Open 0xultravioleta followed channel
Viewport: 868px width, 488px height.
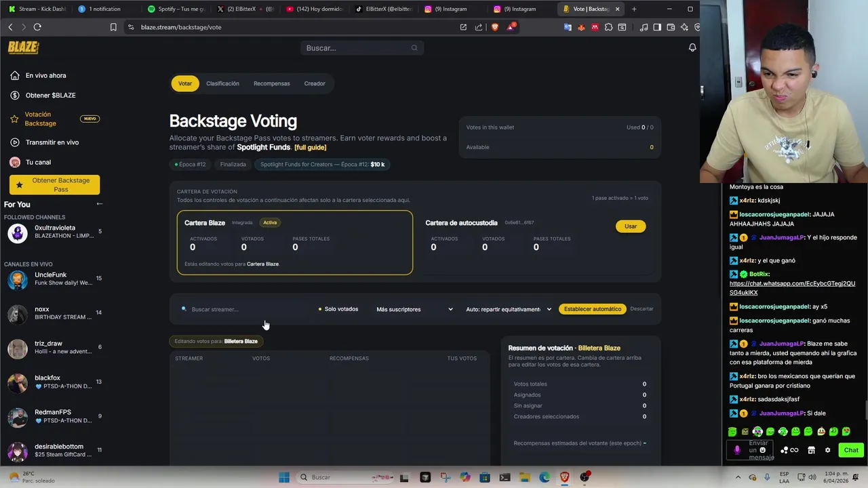click(x=53, y=232)
